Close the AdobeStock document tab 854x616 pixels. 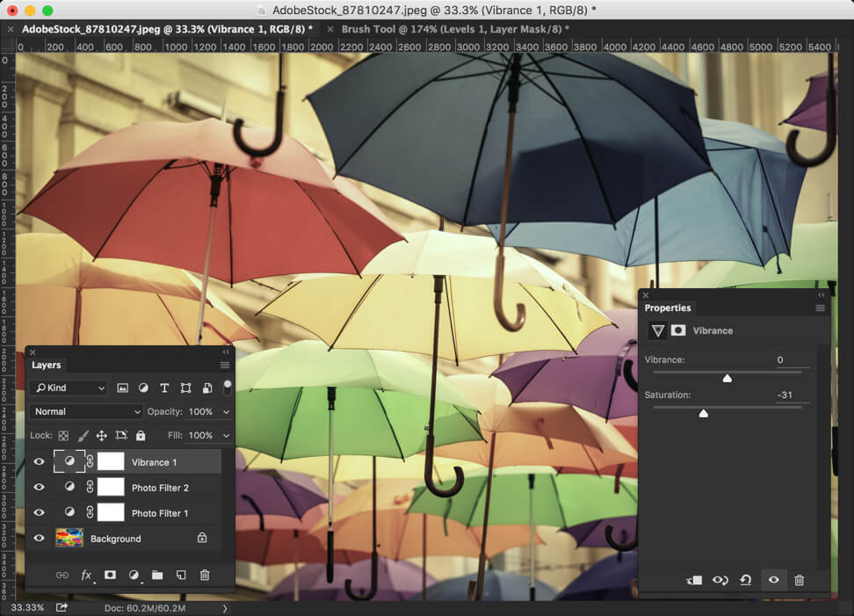pos(11,29)
